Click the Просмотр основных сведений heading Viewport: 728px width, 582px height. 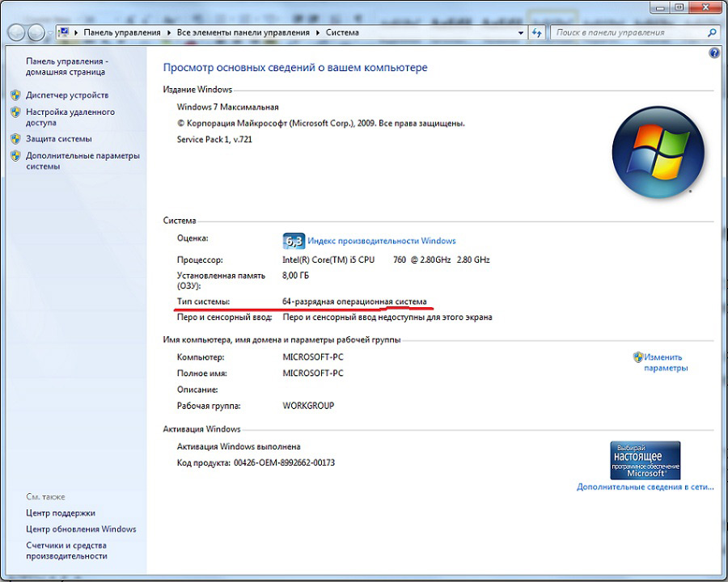pyautogui.click(x=295, y=68)
